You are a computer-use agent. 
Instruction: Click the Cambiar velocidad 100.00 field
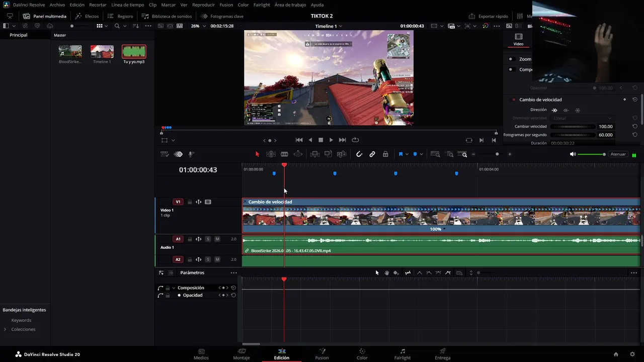pyautogui.click(x=605, y=127)
